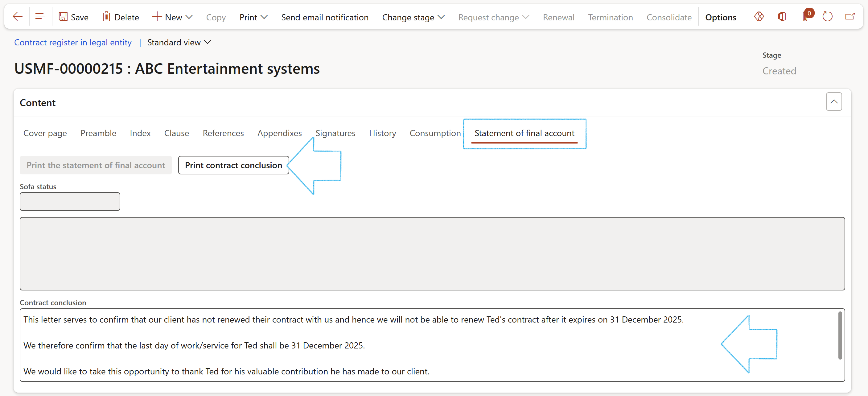
Task: Open in Office icon
Action: [782, 17]
